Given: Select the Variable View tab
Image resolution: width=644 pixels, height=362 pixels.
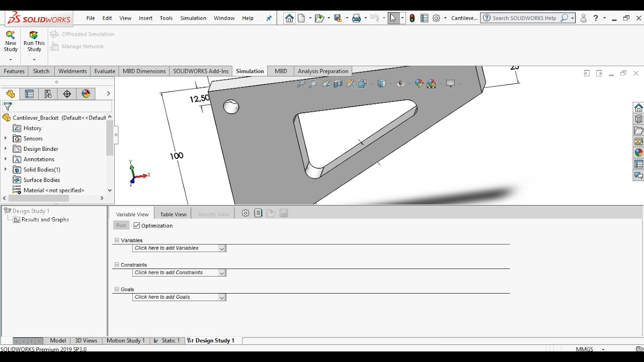Looking at the screenshot, I should tap(132, 214).
